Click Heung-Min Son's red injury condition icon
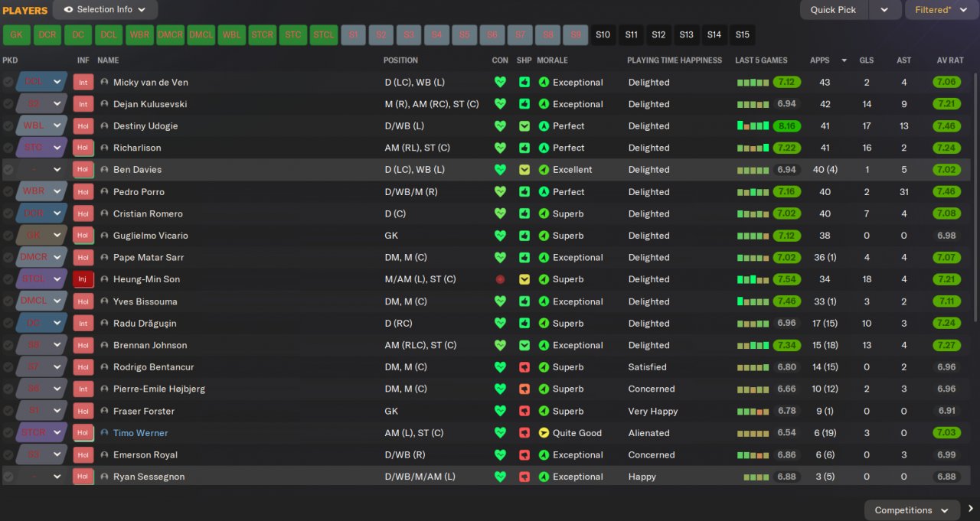Viewport: 980px width, 521px height. tap(500, 279)
